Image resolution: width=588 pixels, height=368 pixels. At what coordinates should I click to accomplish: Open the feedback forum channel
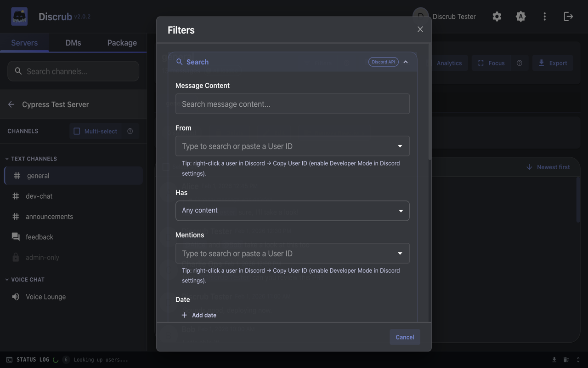(x=73, y=237)
